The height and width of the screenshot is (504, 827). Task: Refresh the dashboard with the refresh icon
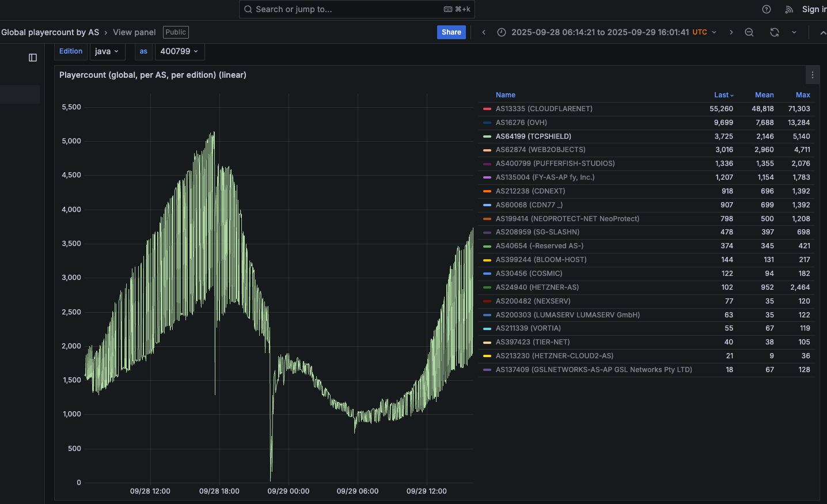point(774,32)
